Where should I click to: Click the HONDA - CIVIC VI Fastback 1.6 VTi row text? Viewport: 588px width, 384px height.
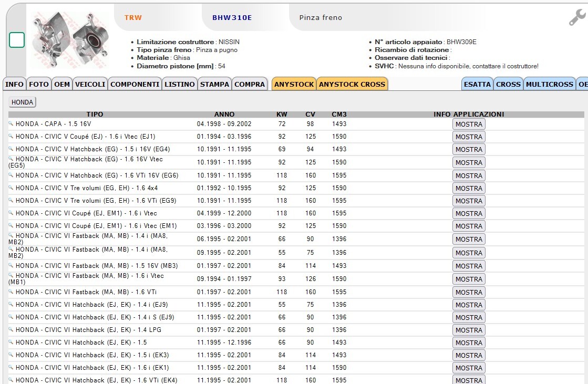pos(86,292)
